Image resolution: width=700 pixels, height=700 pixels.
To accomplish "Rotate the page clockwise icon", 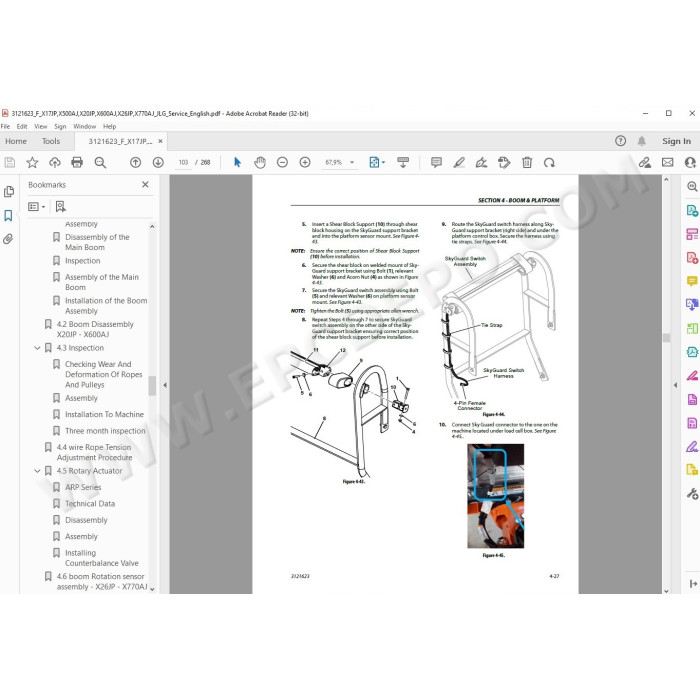I will pos(550,162).
